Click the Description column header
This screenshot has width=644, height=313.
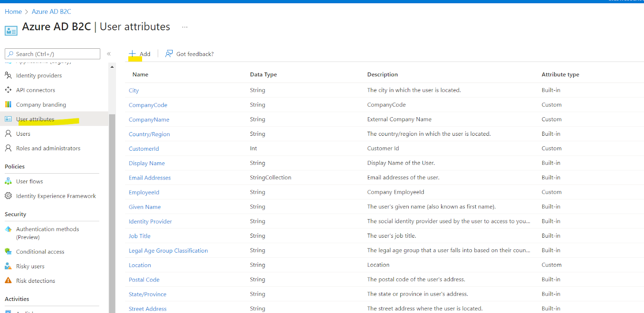click(x=382, y=74)
